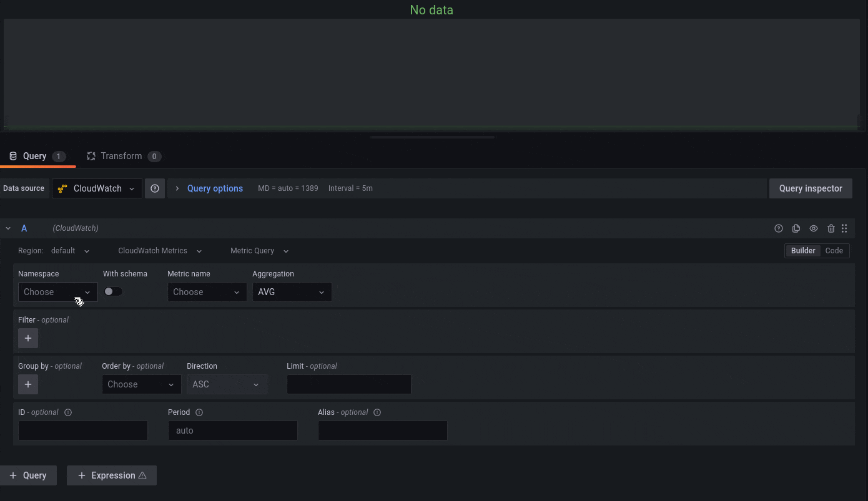Screen dimensions: 868x501
Task: Open the Aggregation dropdown showing AVG
Action: coord(292,291)
